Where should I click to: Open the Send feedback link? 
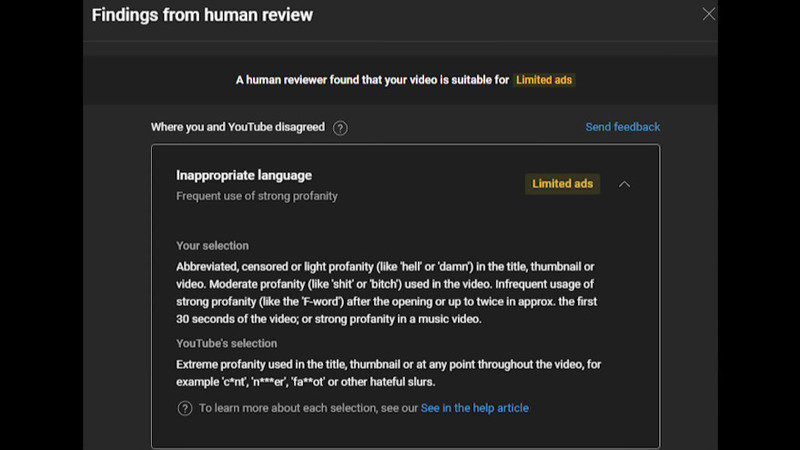(622, 127)
